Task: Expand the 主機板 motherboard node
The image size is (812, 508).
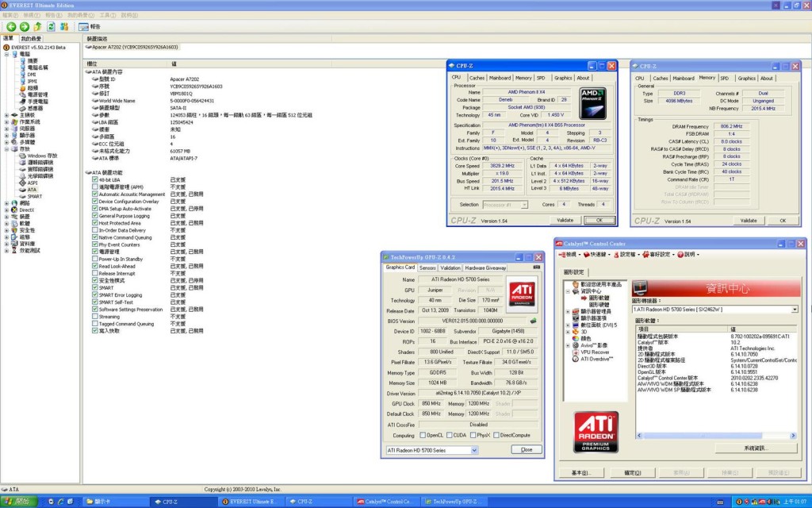Action: 6,115
